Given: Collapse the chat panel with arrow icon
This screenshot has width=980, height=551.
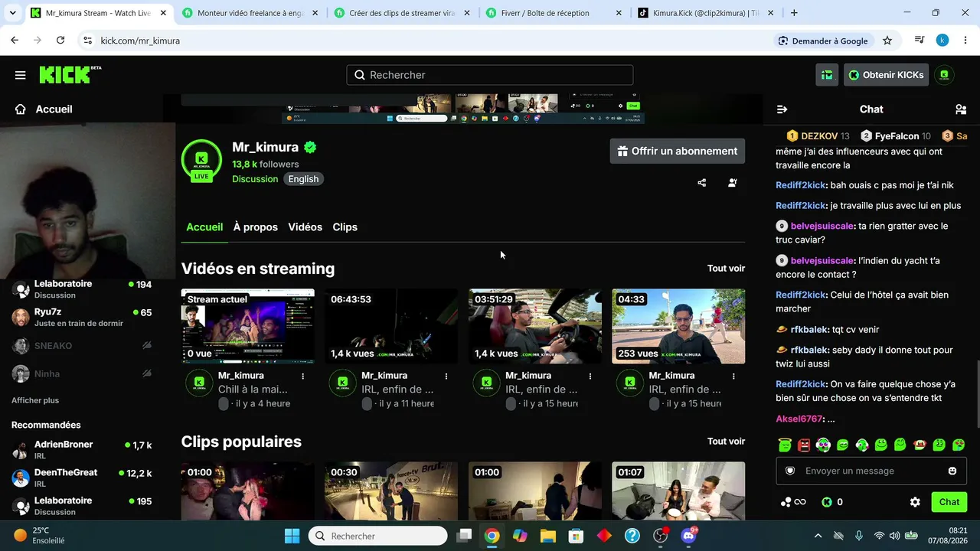Looking at the screenshot, I should tap(782, 109).
